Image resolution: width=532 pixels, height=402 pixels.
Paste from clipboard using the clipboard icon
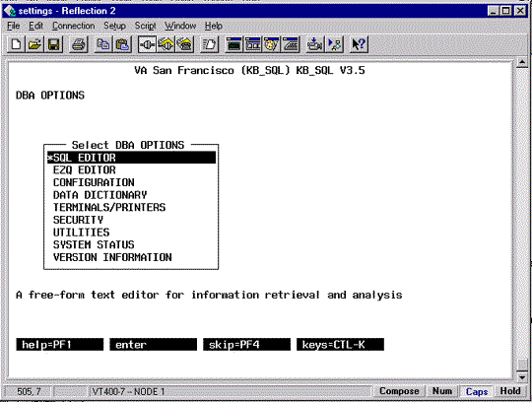click(x=122, y=44)
